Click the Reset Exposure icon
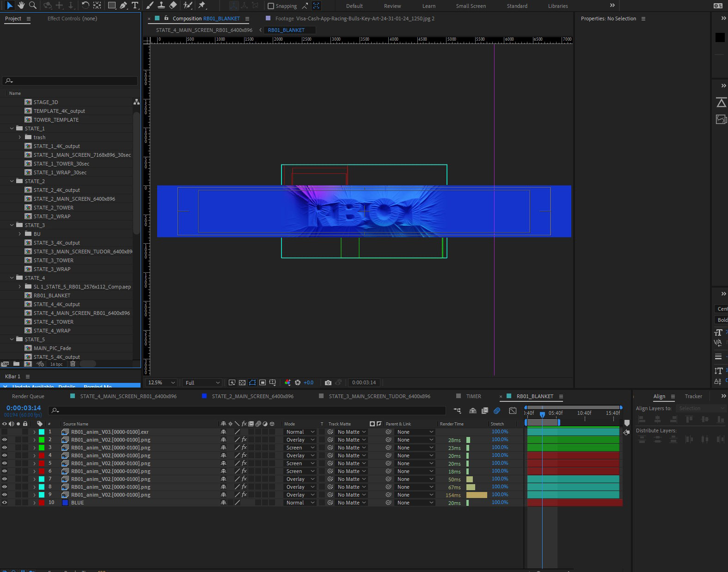 pyautogui.click(x=298, y=382)
